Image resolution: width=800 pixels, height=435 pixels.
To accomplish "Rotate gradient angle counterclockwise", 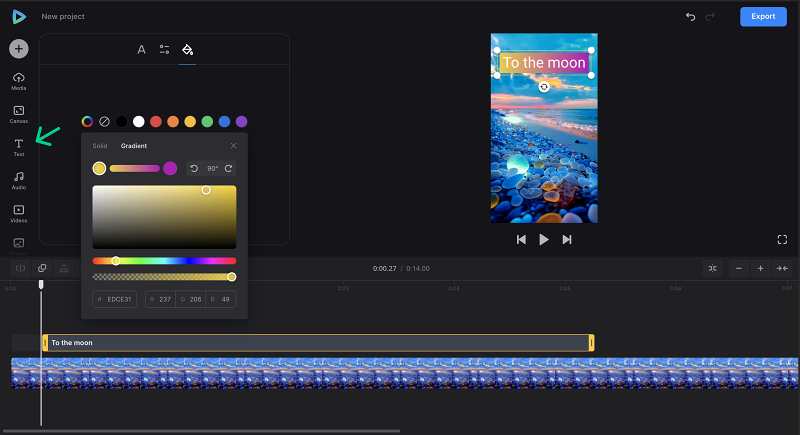I will click(x=194, y=168).
